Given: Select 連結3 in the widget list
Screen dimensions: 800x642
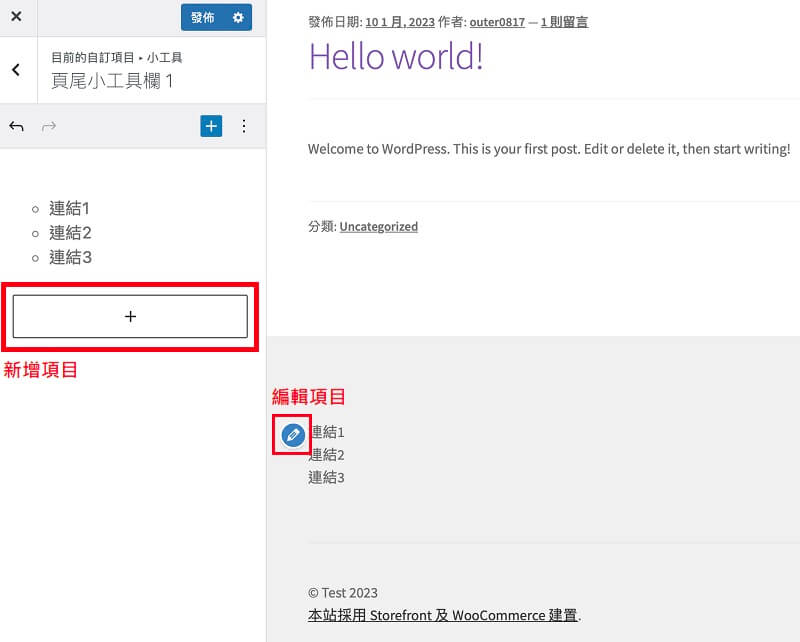Looking at the screenshot, I should point(70,257).
